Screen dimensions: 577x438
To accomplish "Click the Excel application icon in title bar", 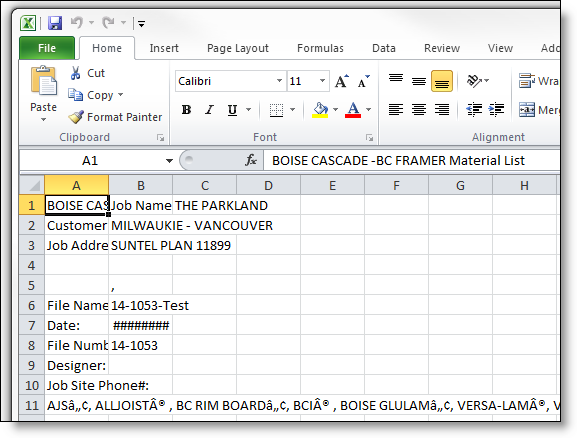I will [28, 23].
